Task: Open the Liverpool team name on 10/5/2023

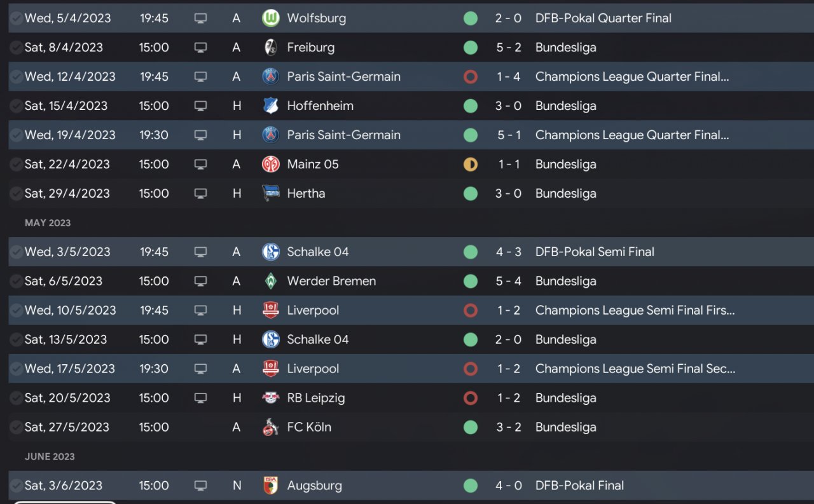Action: 313,311
